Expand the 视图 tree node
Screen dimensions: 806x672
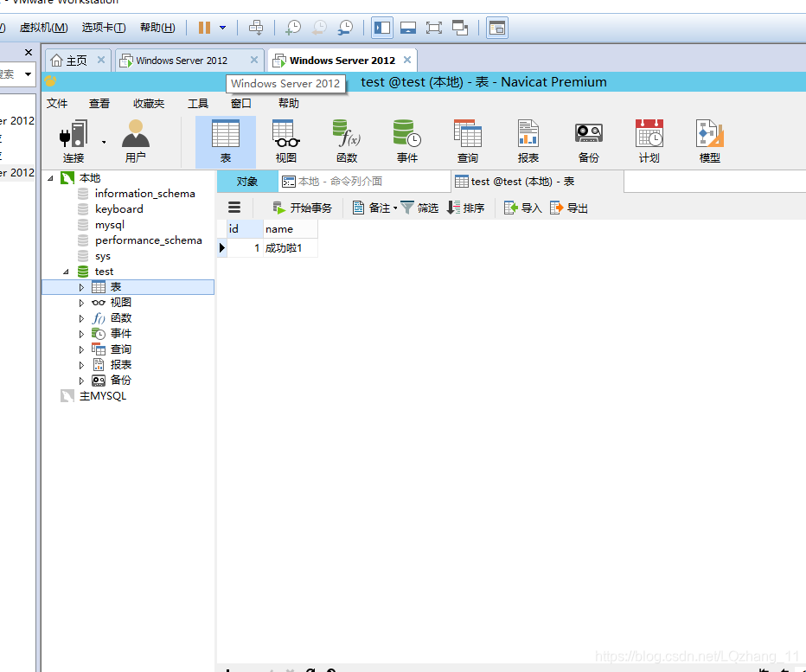[81, 303]
